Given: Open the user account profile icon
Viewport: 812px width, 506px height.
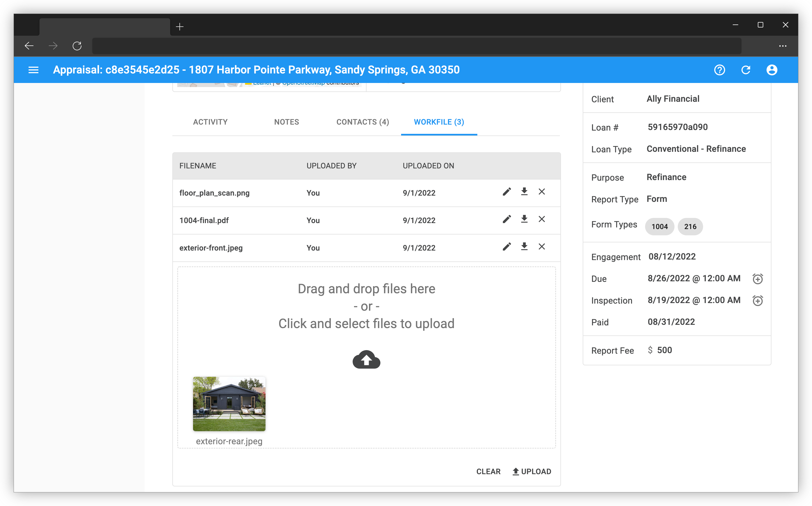Looking at the screenshot, I should click(x=772, y=70).
